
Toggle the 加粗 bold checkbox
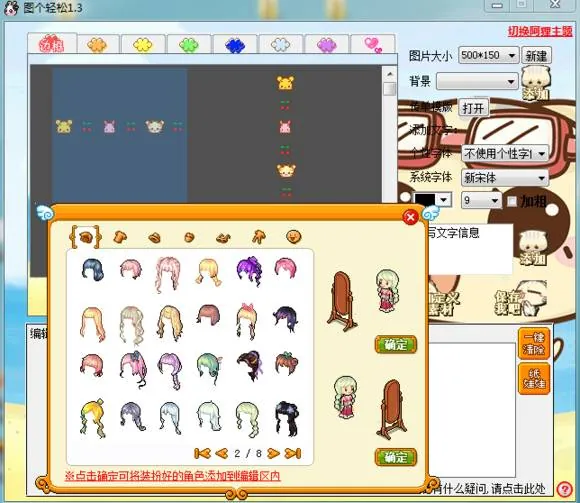[512, 201]
